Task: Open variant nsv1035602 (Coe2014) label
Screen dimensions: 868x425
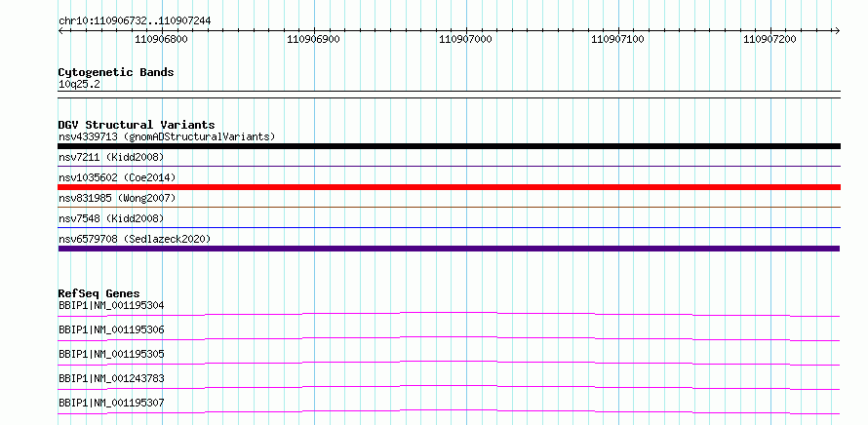Action: pos(117,177)
